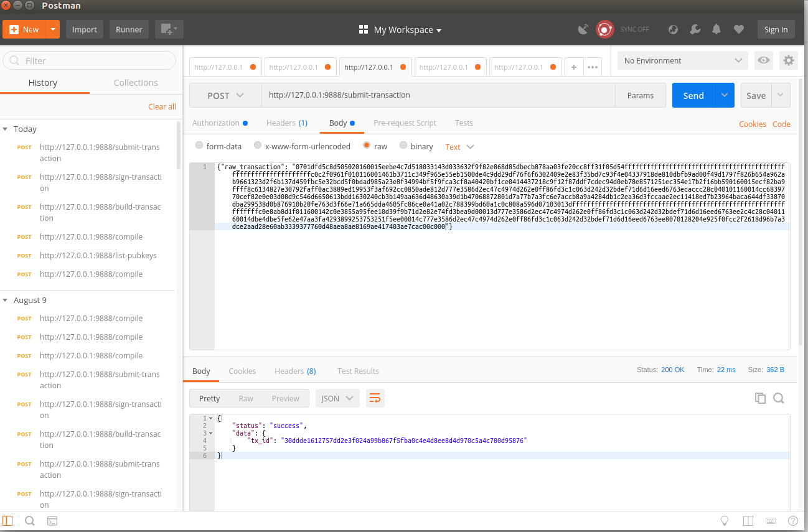Viewport: 808px width, 532px height.
Task: Switch to the Collections sidebar tab
Action: click(136, 83)
